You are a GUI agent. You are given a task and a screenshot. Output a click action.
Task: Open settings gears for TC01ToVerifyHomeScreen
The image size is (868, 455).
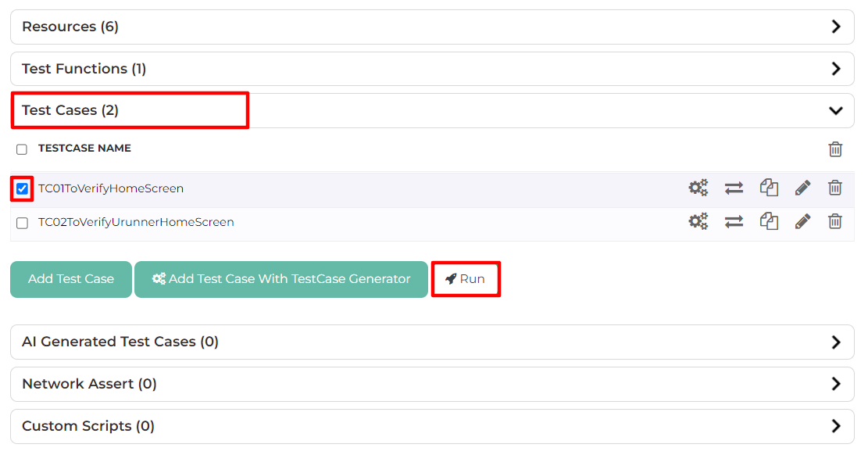point(698,188)
